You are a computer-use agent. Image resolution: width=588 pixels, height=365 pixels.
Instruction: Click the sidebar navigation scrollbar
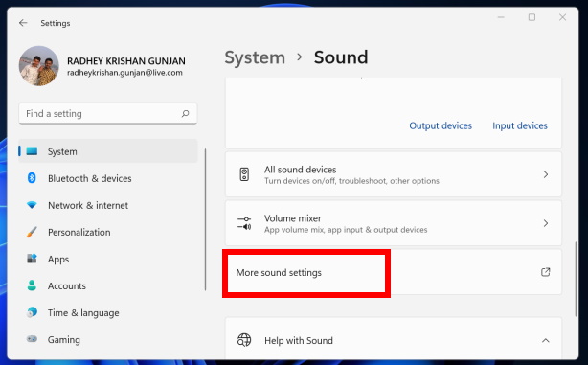tap(205, 219)
